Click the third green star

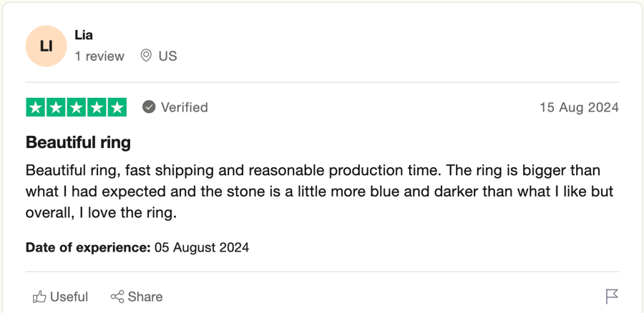coord(77,107)
